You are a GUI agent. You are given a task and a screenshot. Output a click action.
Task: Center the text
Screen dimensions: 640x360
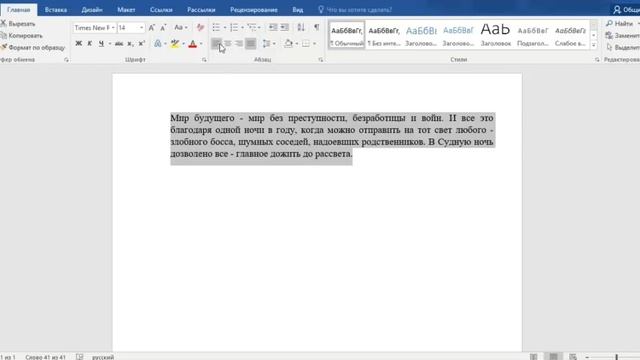pyautogui.click(x=228, y=43)
